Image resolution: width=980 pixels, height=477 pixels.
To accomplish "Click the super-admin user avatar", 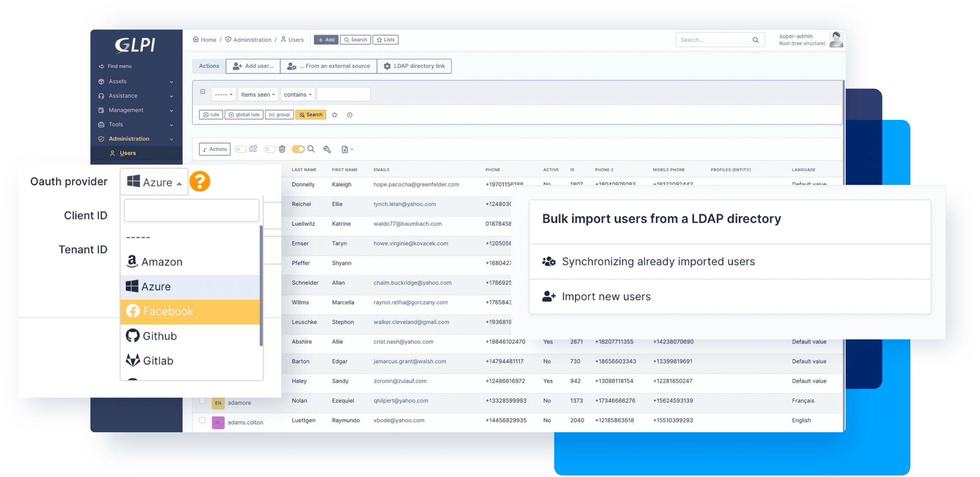I will coord(836,40).
